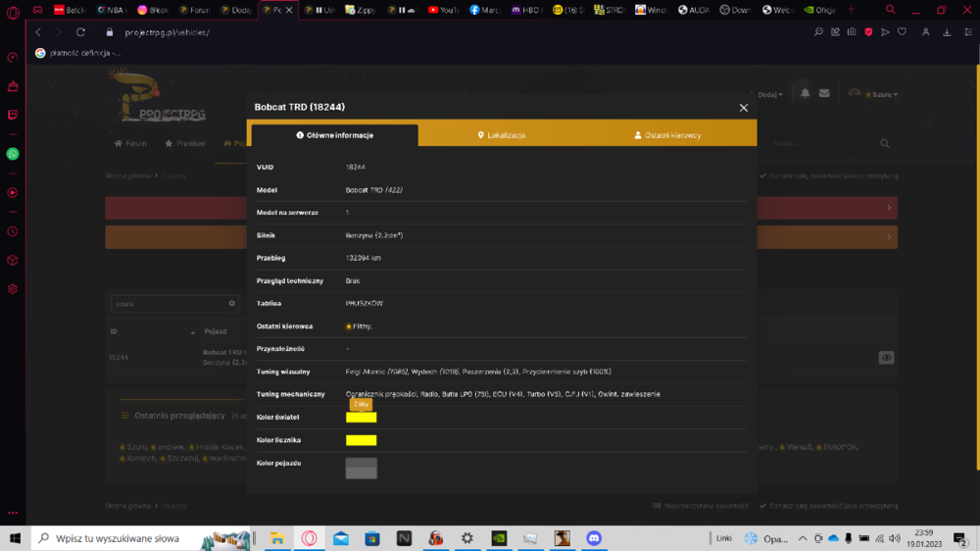Click the yellow Kolor świateł swatch
Screen dimensions: 980x551
click(x=362, y=418)
